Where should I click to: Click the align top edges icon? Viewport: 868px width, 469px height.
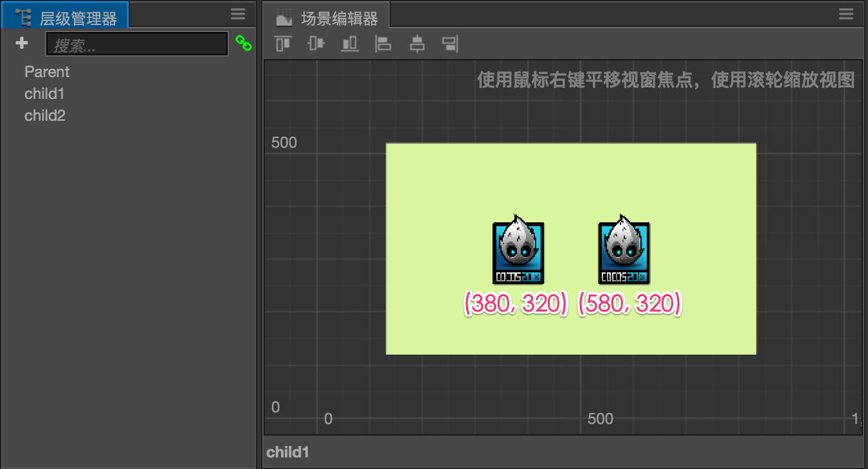coord(282,44)
